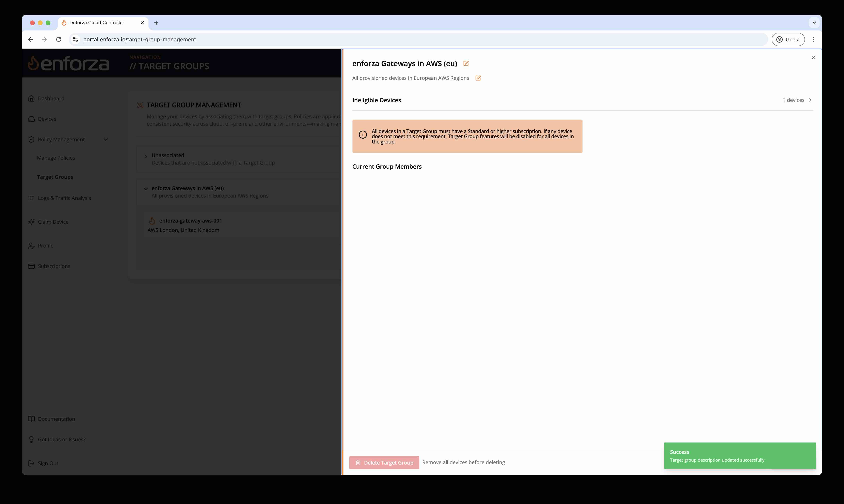Click the Unassociated group title
Screen dimensions: 844x504
(168, 155)
